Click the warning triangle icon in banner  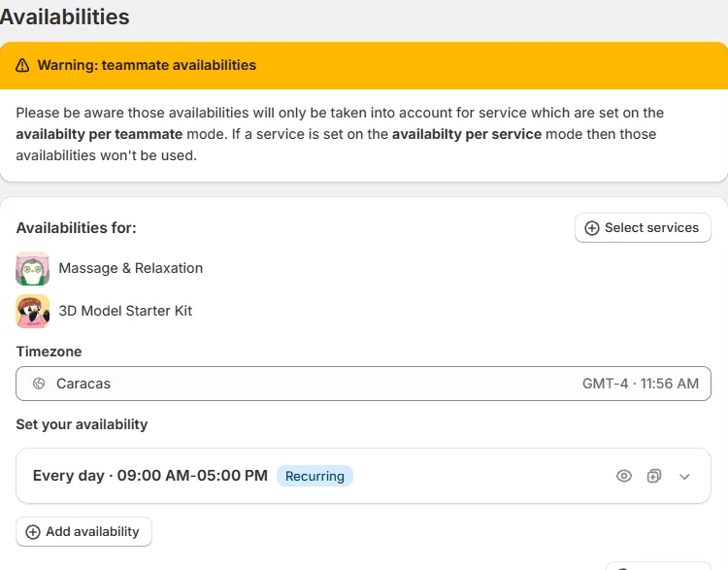pyautogui.click(x=22, y=65)
